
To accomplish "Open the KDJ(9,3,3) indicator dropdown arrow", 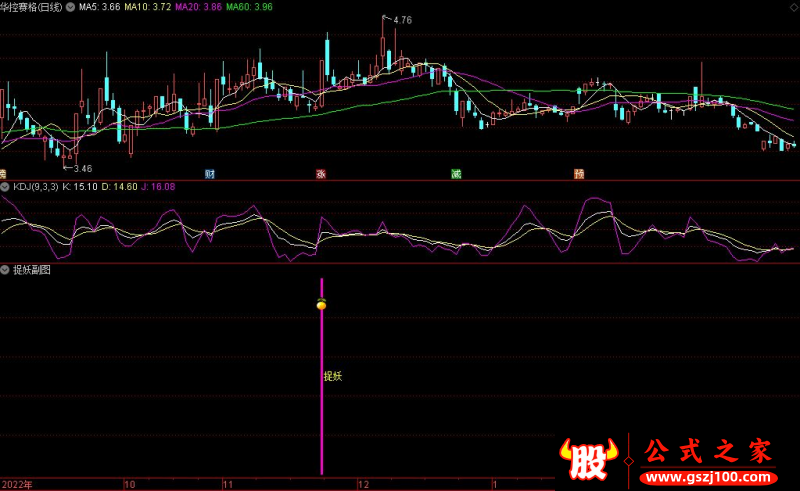I will [6, 186].
